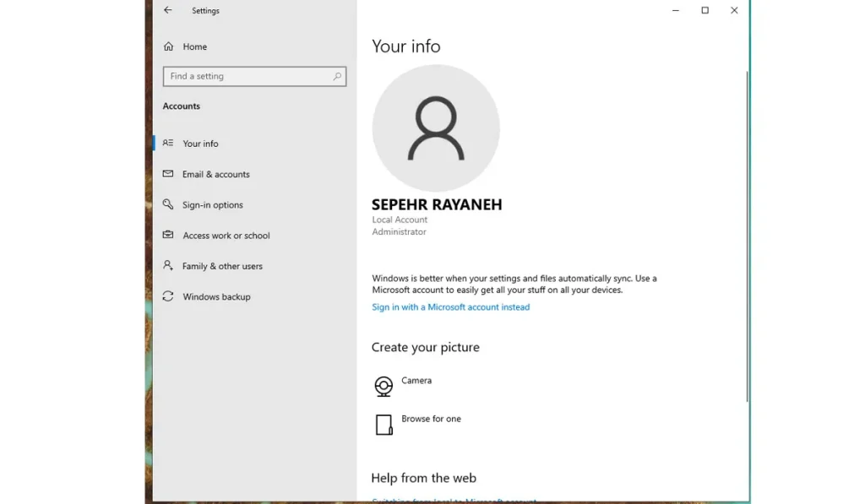
Task: Click the vertical scrollbar on the right
Action: [x=747, y=236]
